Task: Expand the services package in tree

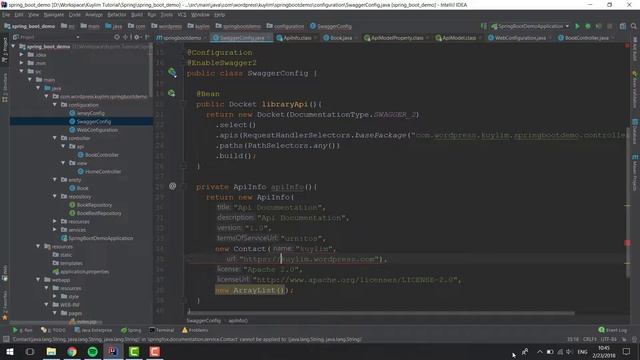Action: coord(55,230)
